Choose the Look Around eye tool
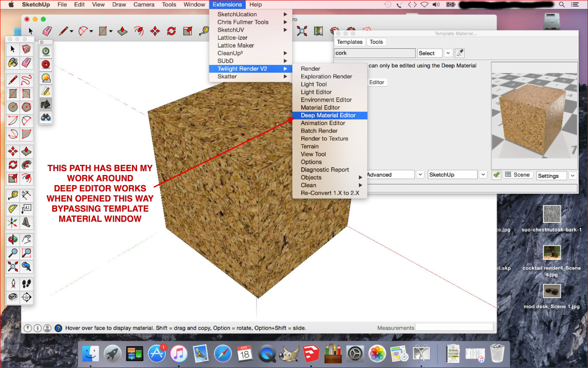588x368 pixels. coord(13,297)
